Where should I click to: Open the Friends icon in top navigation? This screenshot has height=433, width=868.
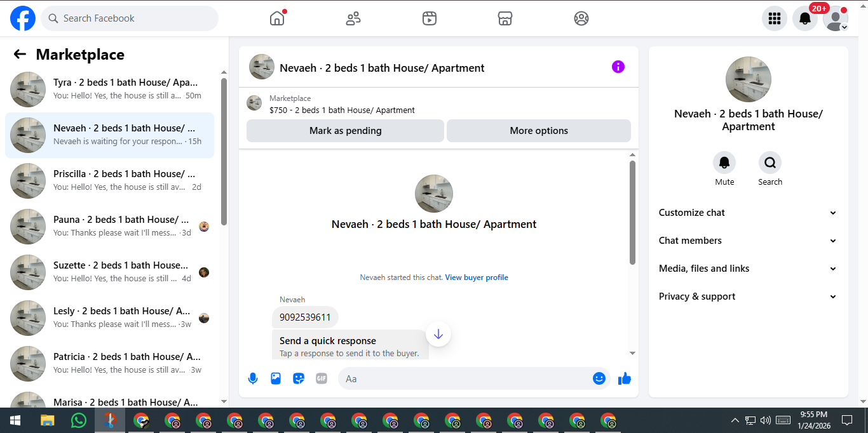(353, 18)
